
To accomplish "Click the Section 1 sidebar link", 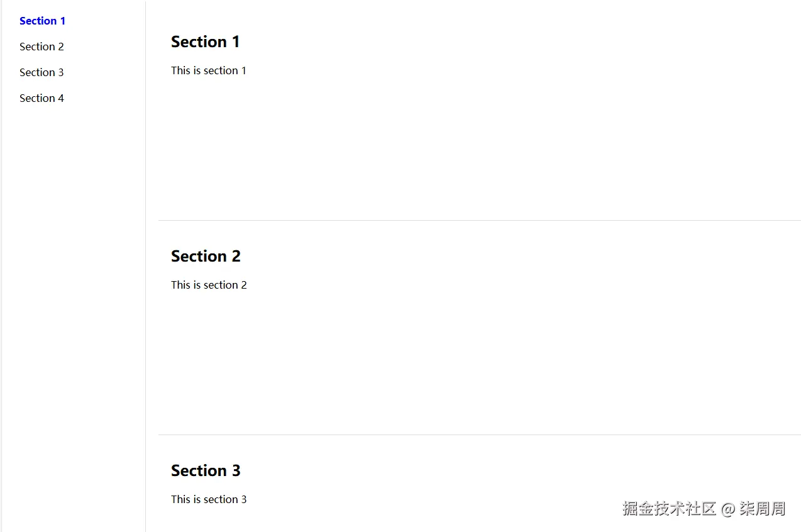I will pyautogui.click(x=42, y=21).
